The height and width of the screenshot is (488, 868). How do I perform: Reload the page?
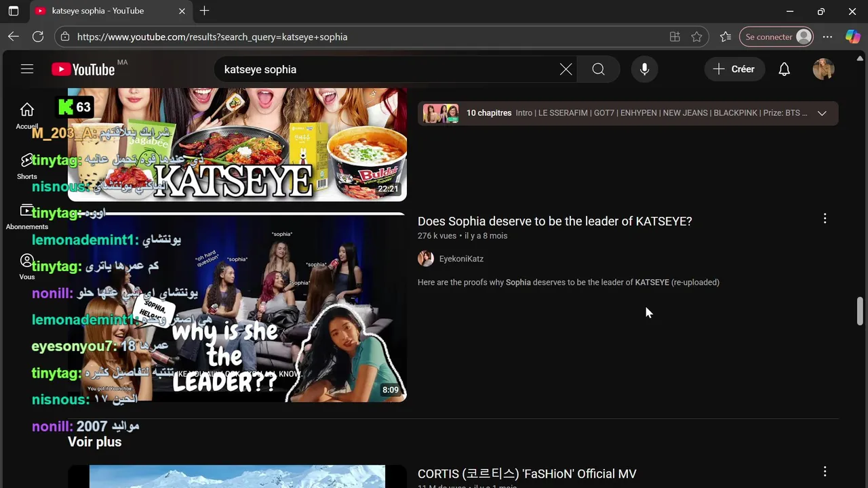pyautogui.click(x=38, y=37)
